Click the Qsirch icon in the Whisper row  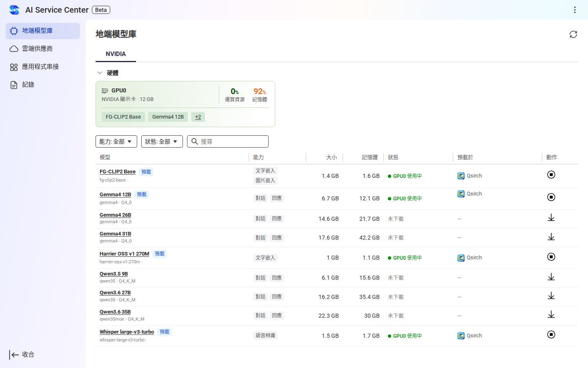click(x=461, y=336)
